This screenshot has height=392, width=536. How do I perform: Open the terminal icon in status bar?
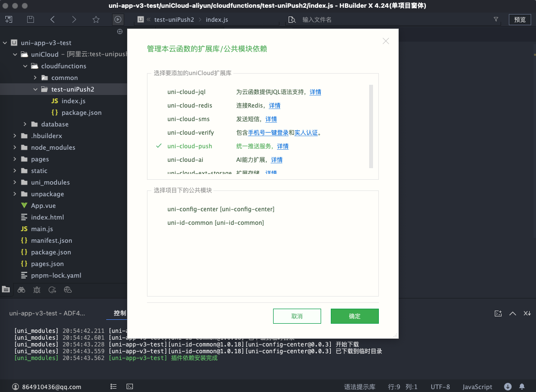tap(130, 387)
